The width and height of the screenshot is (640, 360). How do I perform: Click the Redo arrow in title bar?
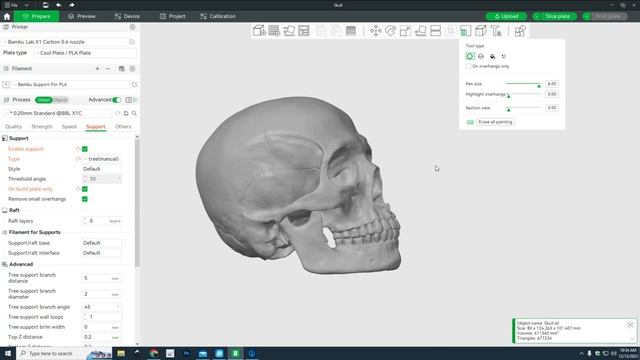click(x=71, y=5)
